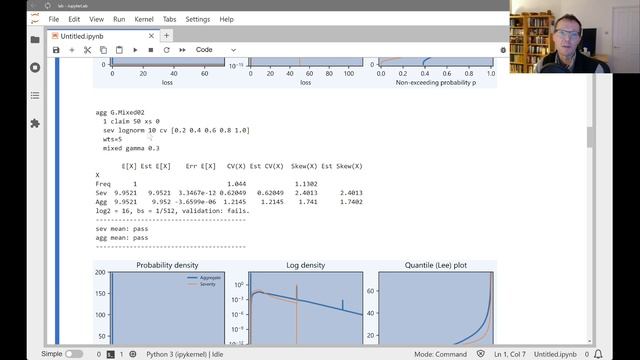Open notifications bell in status bar
Image resolution: width=640 pixels, height=360 pixels.
coord(598,354)
